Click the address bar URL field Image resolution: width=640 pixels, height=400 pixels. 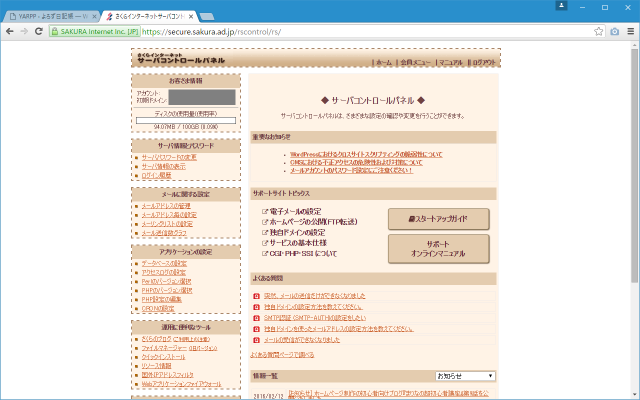click(330, 32)
